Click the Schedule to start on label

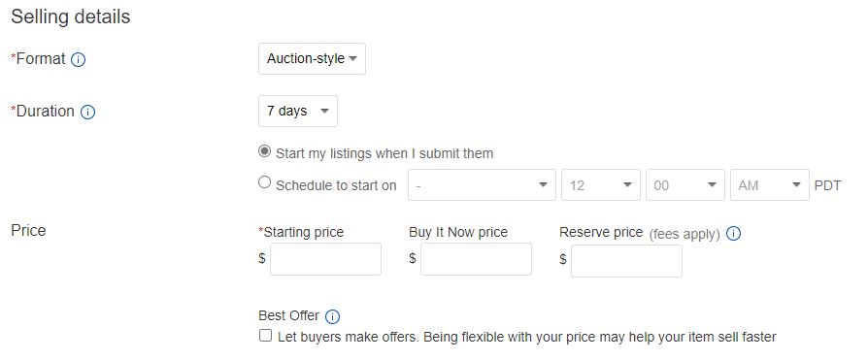click(336, 185)
